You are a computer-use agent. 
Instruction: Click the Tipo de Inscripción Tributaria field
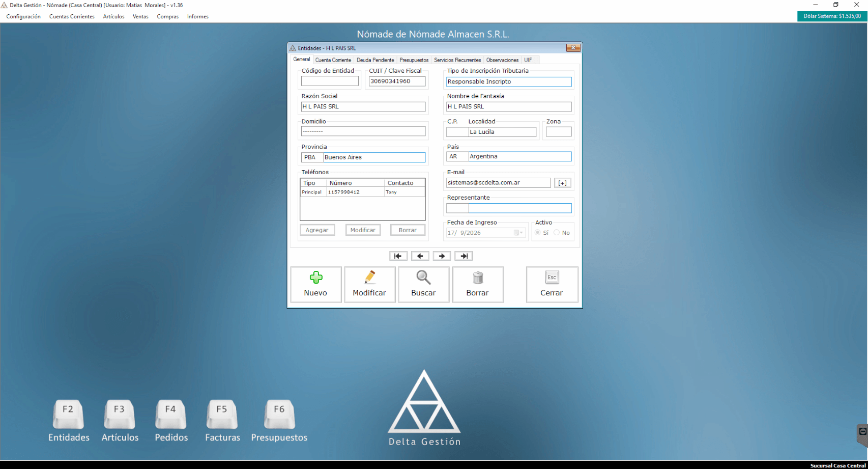[x=509, y=81]
